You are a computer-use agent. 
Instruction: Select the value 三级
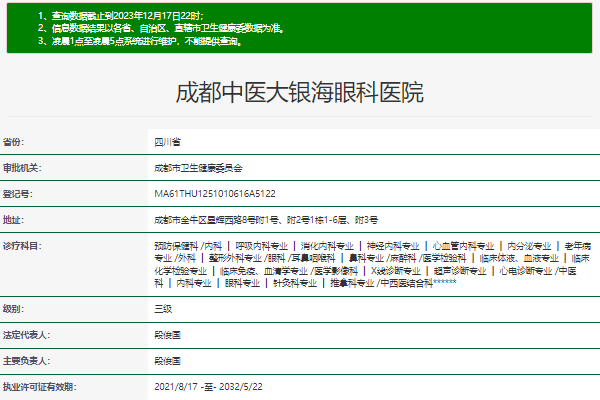(x=163, y=309)
